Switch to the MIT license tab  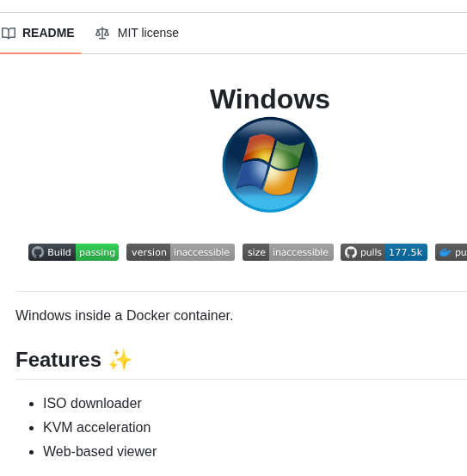(137, 33)
